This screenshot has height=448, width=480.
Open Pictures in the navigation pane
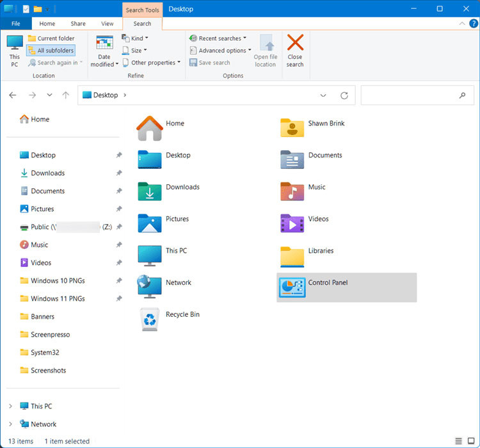(36, 209)
